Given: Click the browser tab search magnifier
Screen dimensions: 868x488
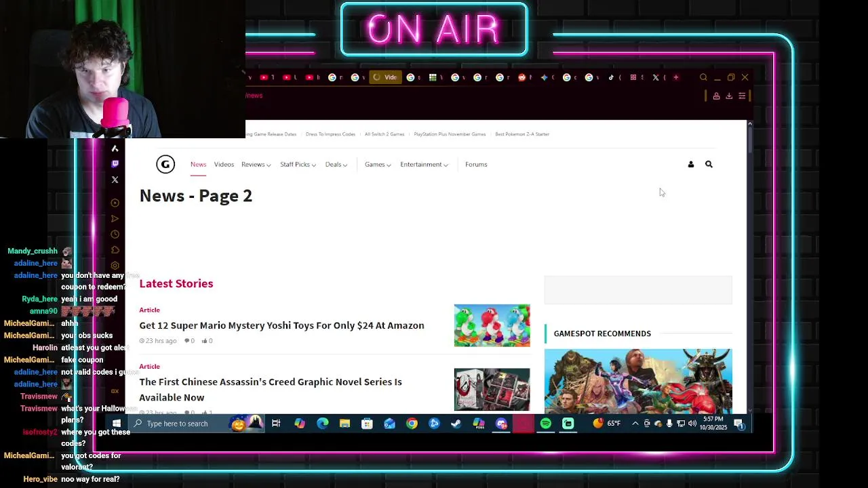Looking at the screenshot, I should pos(703,77).
